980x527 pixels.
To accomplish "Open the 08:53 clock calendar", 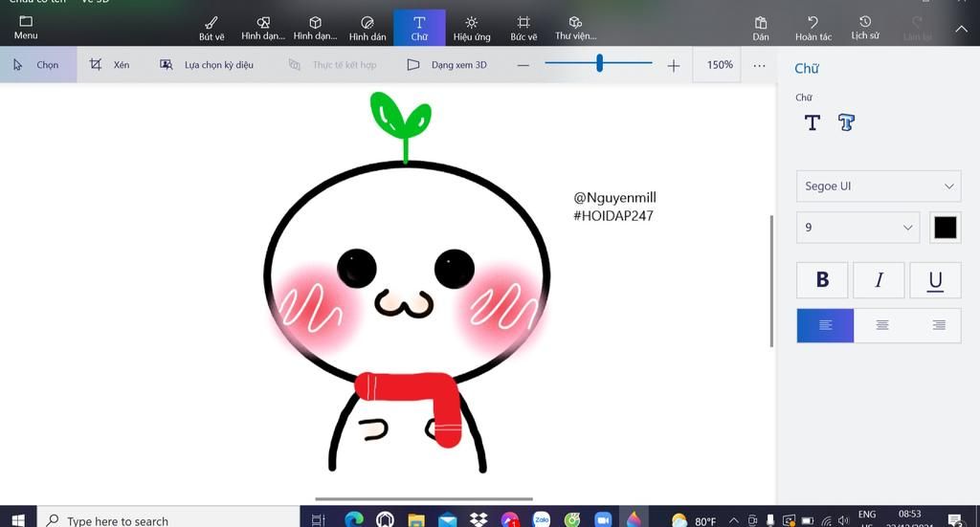I will click(910, 517).
